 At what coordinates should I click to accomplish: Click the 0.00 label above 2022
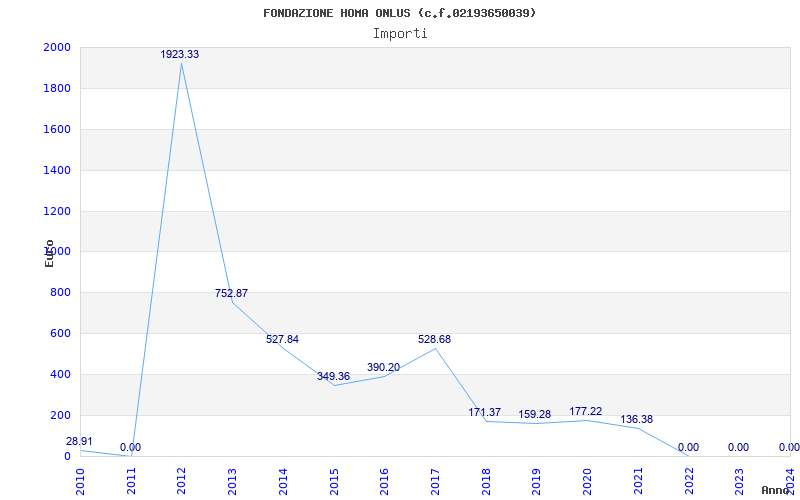click(688, 447)
